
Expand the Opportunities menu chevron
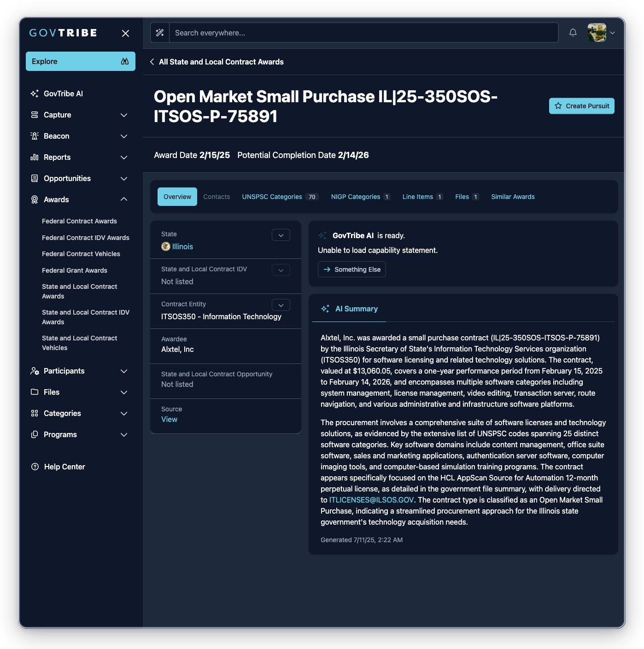tap(124, 178)
